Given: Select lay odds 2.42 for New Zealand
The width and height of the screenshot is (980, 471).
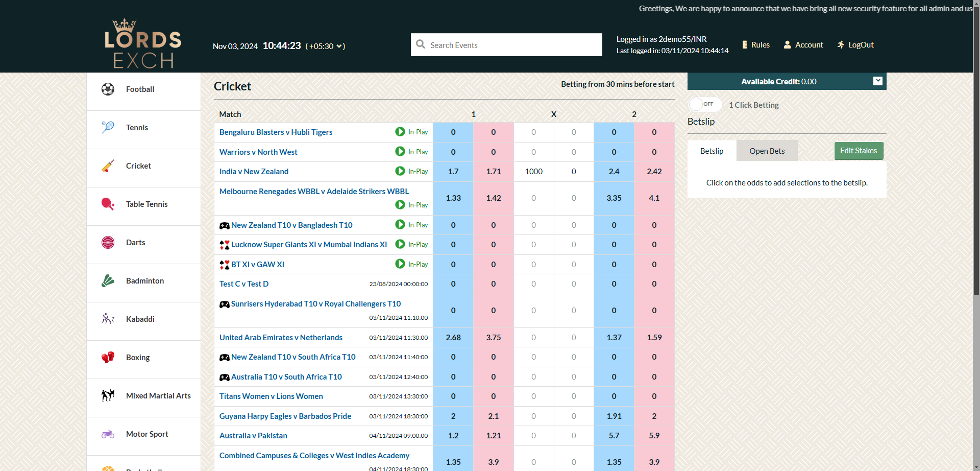Looking at the screenshot, I should click(x=654, y=172).
